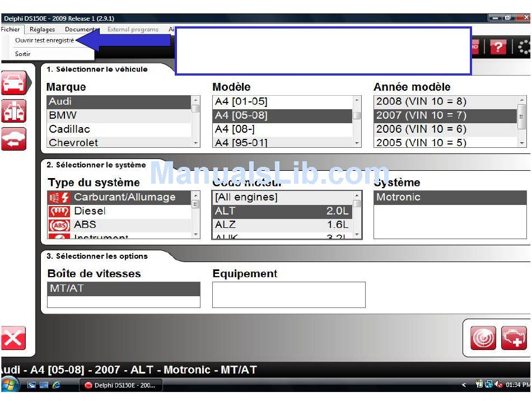Open the Réglages menu

pyautogui.click(x=43, y=29)
